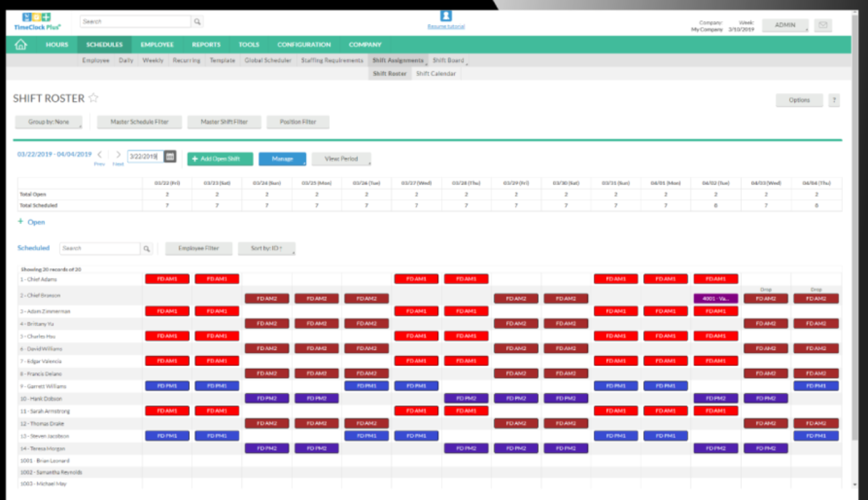The width and height of the screenshot is (868, 500).
Task: Open the Manage dropdown button
Action: [282, 159]
